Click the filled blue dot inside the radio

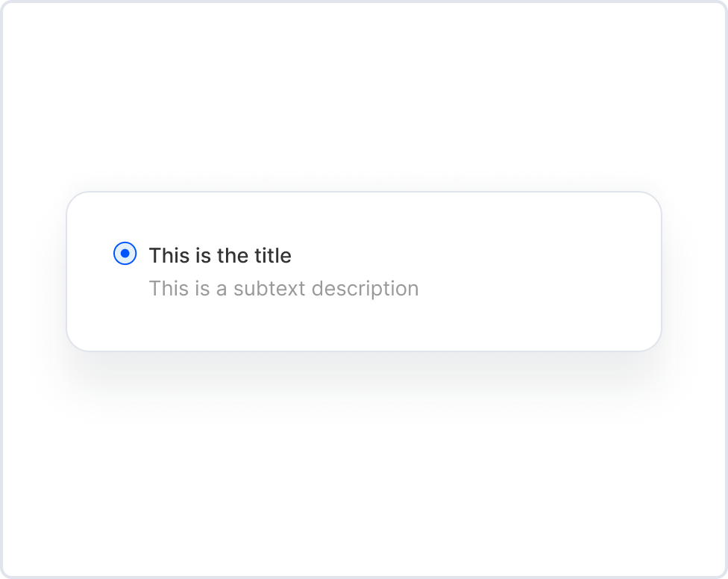(125, 254)
